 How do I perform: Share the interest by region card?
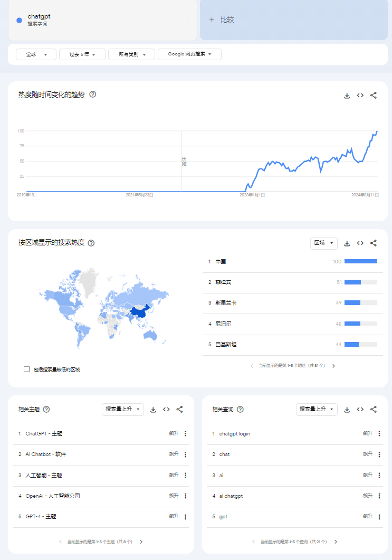tap(374, 243)
